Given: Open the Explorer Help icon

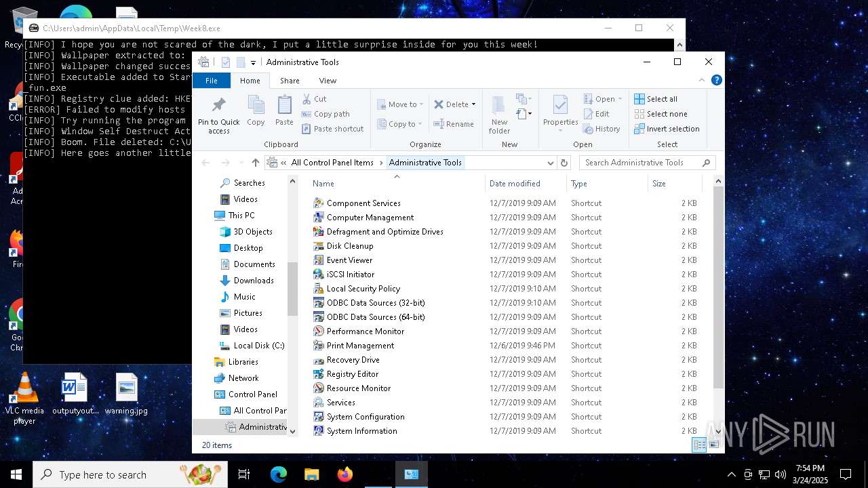Looking at the screenshot, I should [x=716, y=80].
